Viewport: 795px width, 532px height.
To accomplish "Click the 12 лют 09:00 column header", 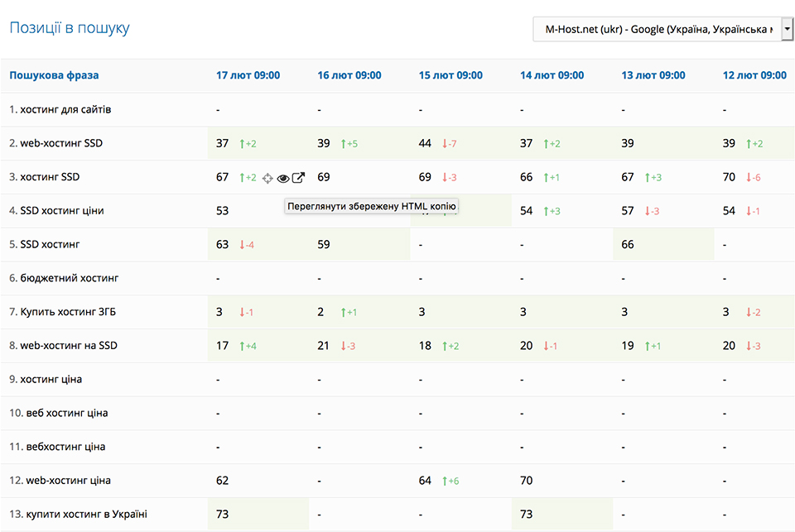I will 754,75.
